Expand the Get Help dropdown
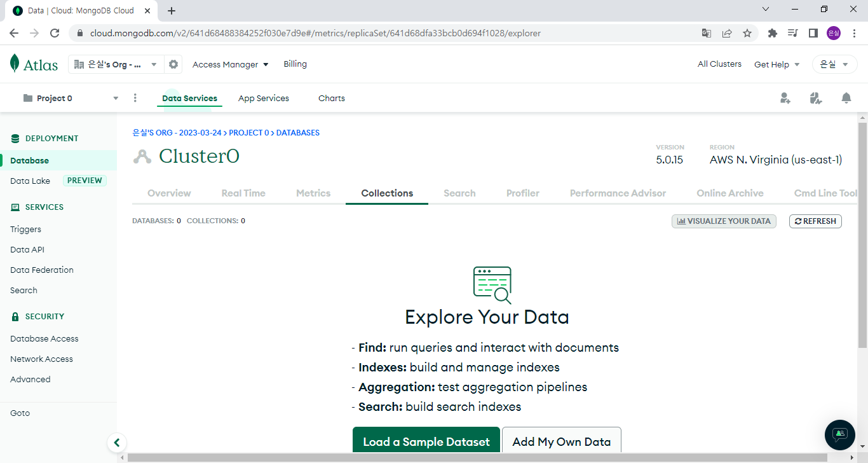This screenshot has height=463, width=868. pyautogui.click(x=776, y=64)
